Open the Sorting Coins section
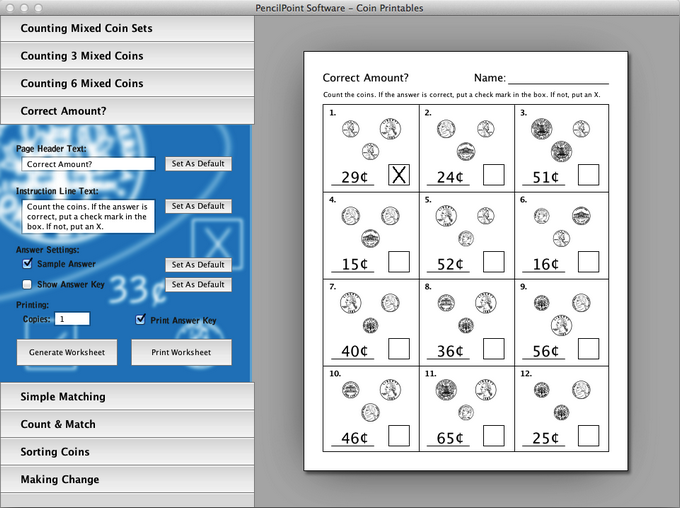 point(127,452)
